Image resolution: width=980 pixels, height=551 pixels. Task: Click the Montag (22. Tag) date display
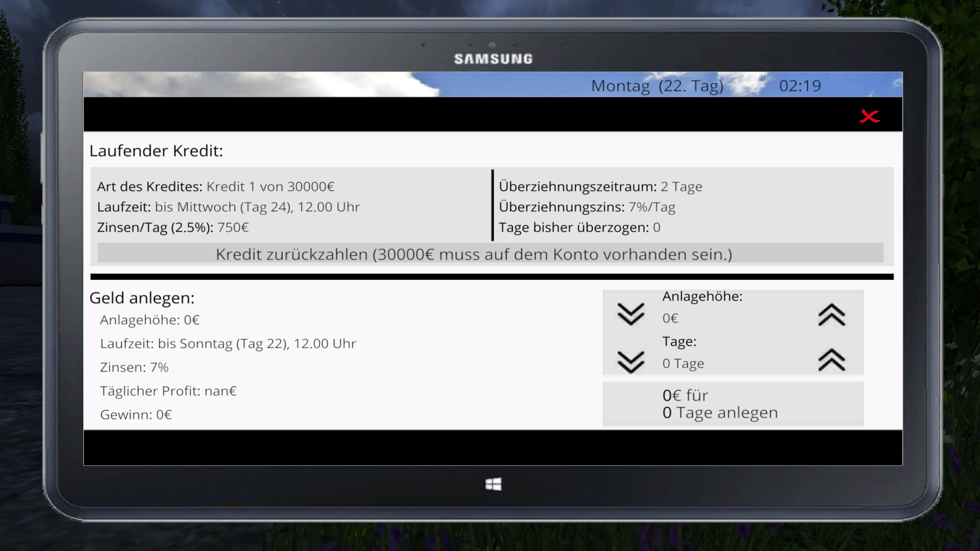point(657,86)
